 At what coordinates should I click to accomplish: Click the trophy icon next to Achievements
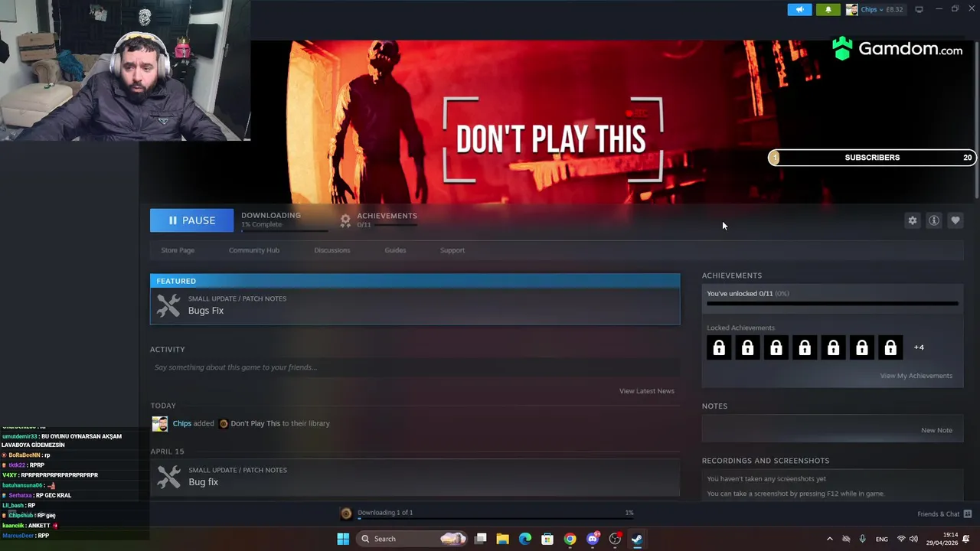[345, 220]
